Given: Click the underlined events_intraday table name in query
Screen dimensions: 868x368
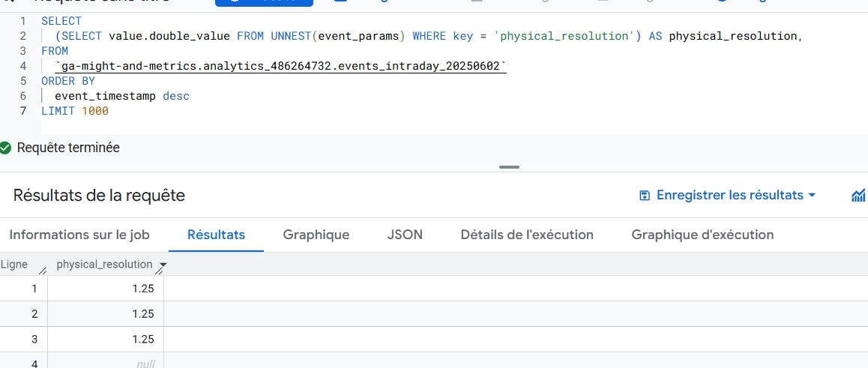Looking at the screenshot, I should tap(281, 67).
